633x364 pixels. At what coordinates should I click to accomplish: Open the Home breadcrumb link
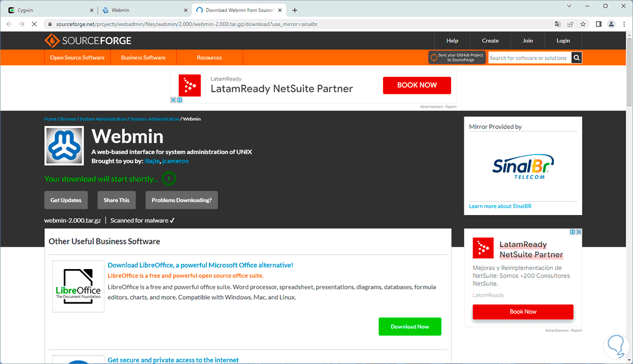click(x=50, y=119)
